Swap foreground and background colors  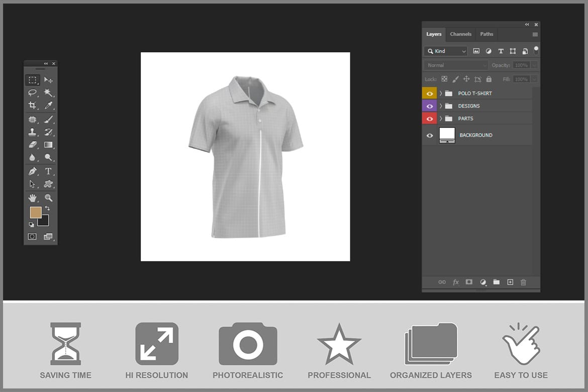point(47,208)
